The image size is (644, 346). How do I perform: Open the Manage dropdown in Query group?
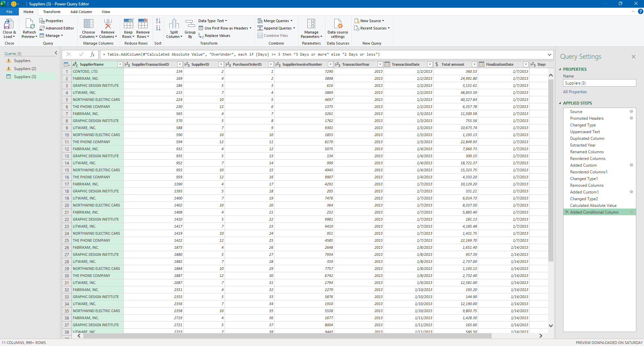[x=51, y=36]
